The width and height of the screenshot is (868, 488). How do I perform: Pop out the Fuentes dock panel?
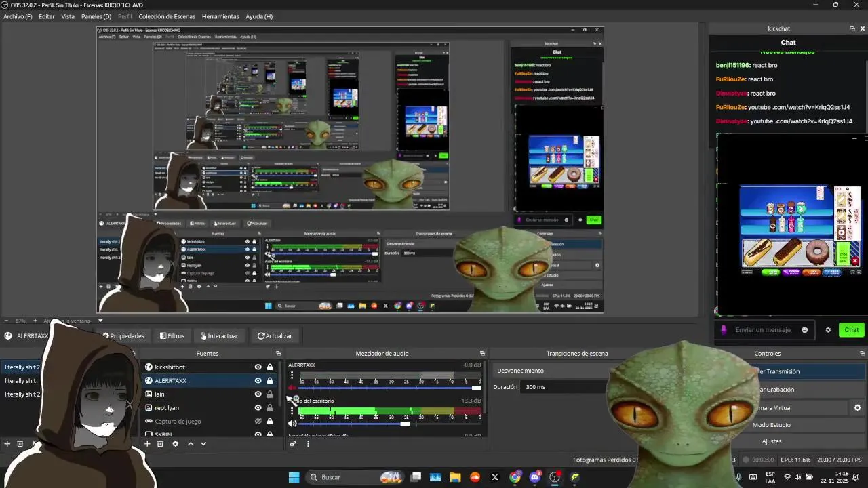[278, 353]
